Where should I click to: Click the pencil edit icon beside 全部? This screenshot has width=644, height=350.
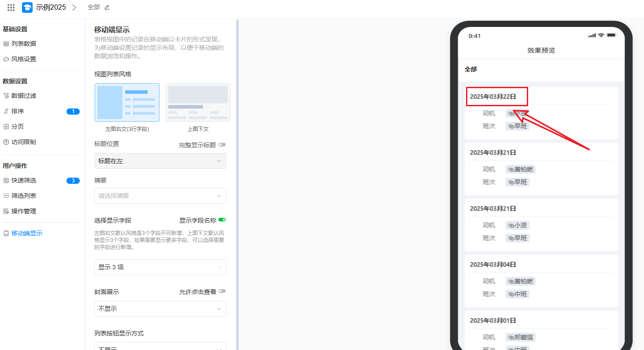click(107, 7)
